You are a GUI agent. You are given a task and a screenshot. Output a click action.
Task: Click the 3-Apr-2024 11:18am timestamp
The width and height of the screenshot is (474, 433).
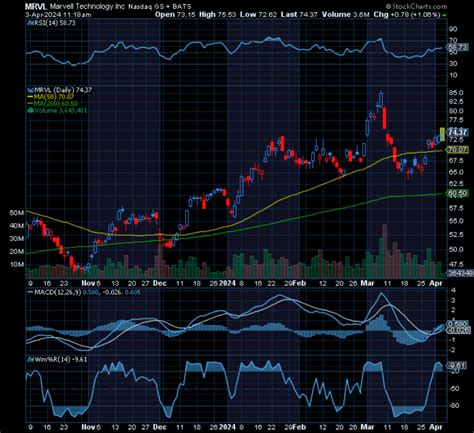(58, 15)
